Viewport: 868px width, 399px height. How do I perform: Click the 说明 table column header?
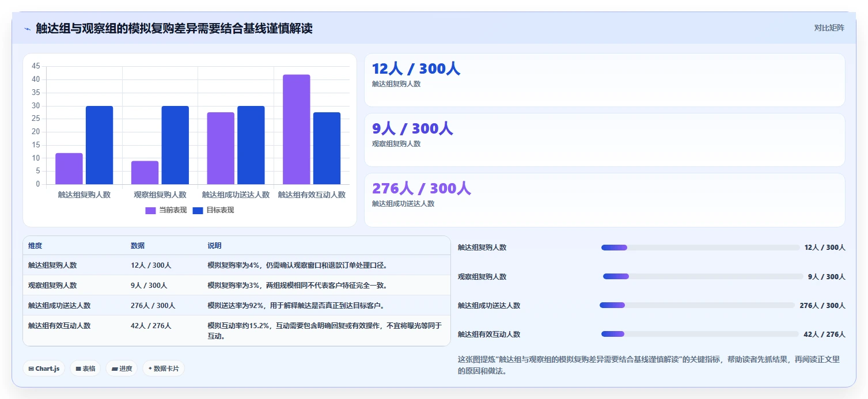click(214, 246)
